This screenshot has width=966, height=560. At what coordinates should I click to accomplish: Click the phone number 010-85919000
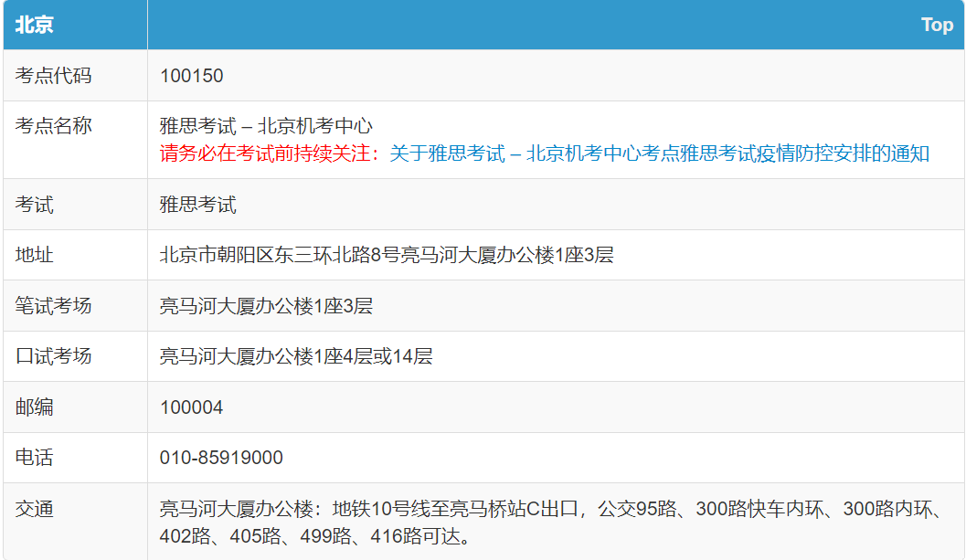(x=221, y=458)
